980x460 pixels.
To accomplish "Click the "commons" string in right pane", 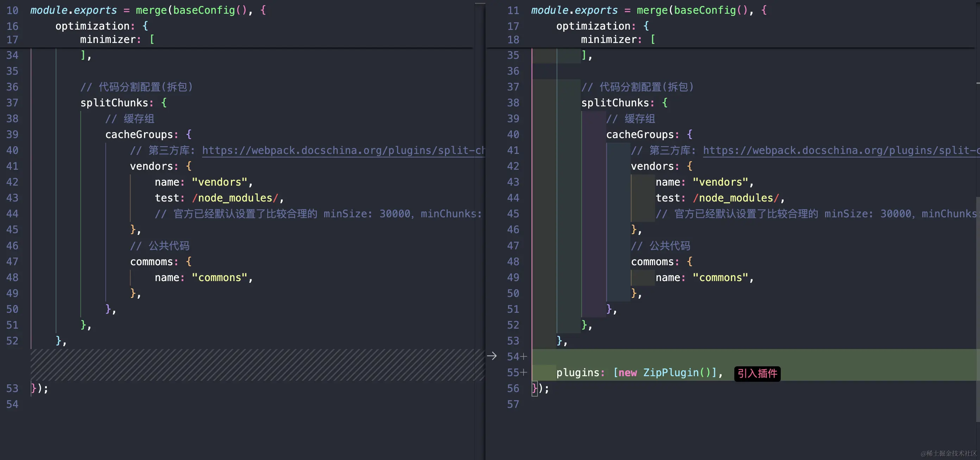I will (720, 278).
